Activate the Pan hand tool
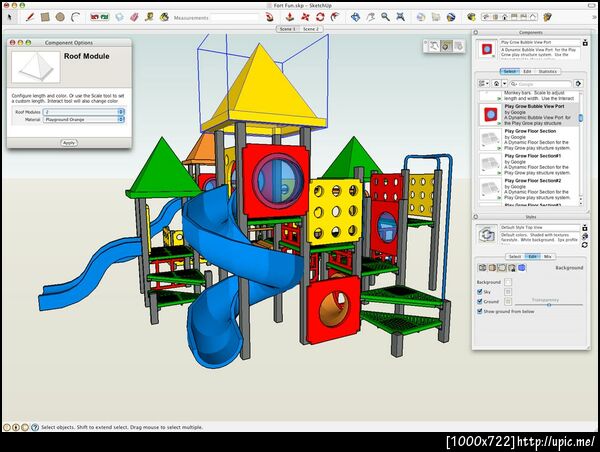This screenshot has width=600, height=452. [x=370, y=17]
